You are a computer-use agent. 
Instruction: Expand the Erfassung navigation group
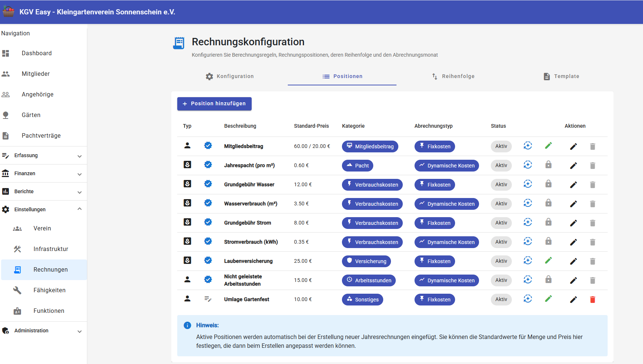(43, 155)
